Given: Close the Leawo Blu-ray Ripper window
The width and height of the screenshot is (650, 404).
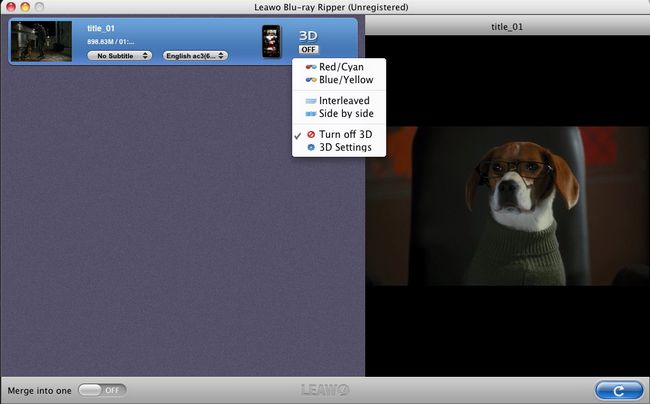Looking at the screenshot, I should point(11,7).
